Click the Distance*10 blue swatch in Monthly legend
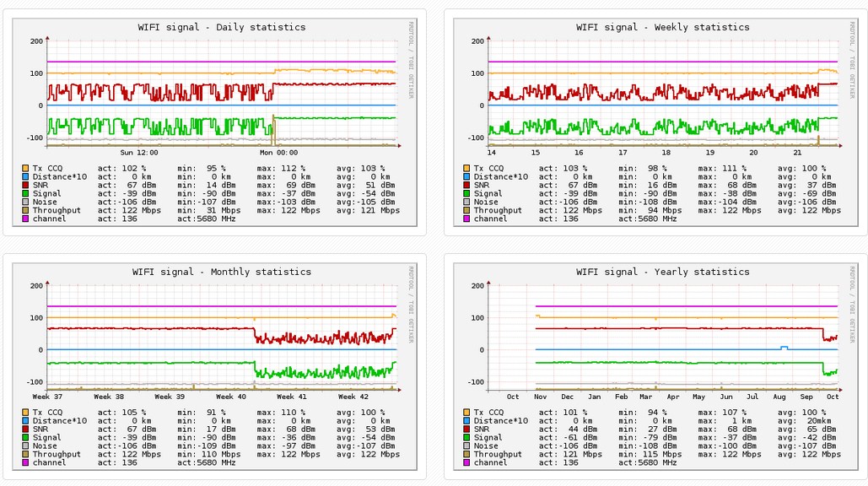 pos(25,421)
